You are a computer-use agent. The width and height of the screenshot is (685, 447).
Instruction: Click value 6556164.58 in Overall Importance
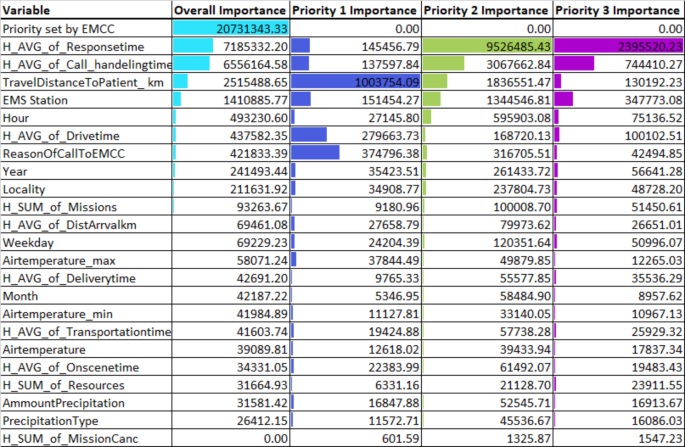[x=256, y=65]
